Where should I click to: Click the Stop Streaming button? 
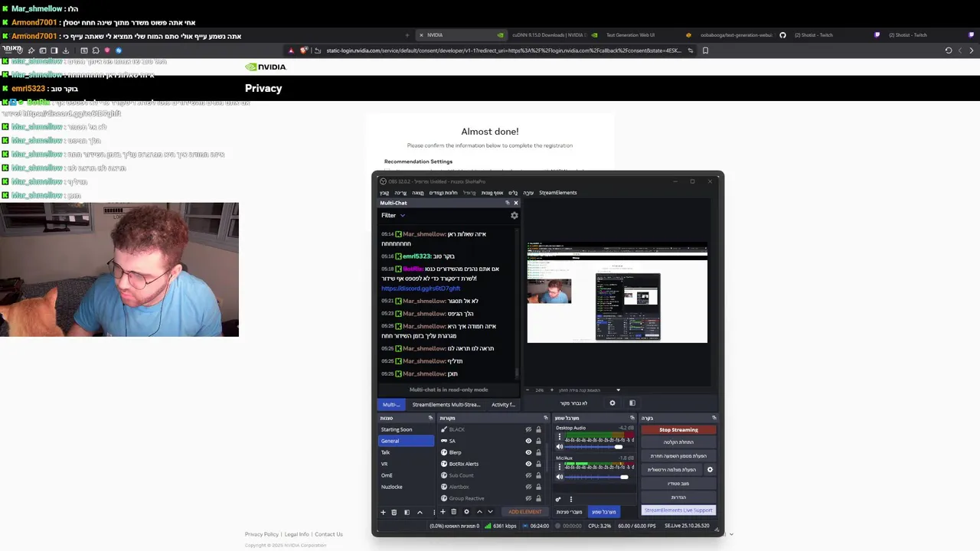678,429
